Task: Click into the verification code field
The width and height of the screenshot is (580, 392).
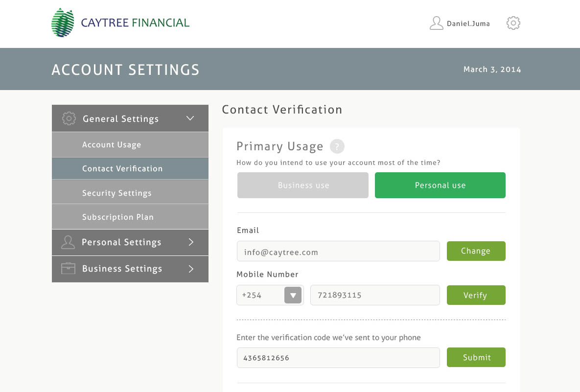Action: [338, 358]
